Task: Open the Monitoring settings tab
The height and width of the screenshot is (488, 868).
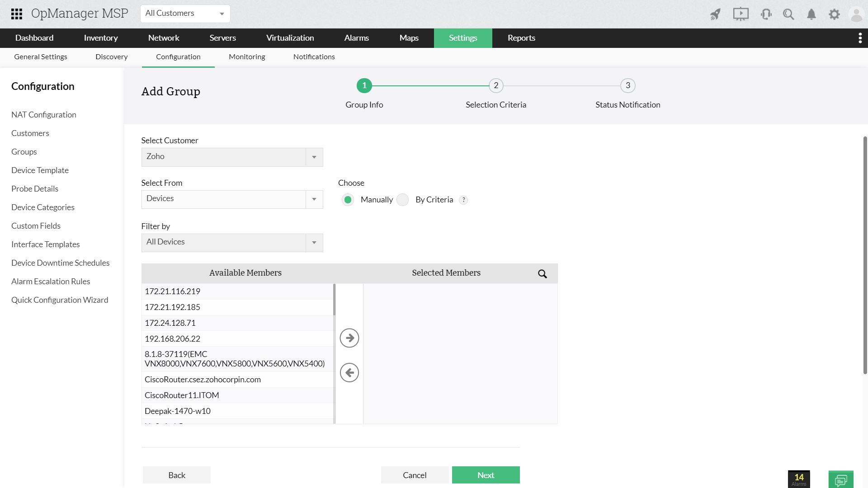Action: 247,57
